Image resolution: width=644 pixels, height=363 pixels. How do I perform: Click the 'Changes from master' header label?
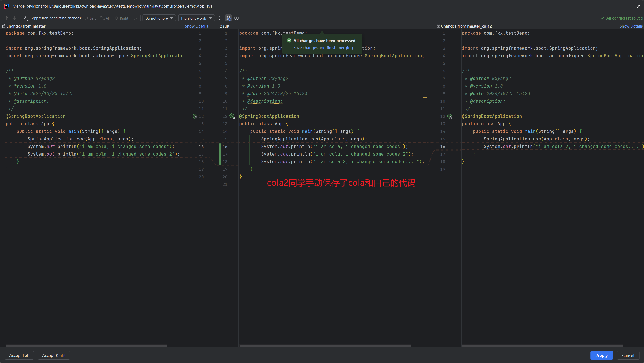click(x=26, y=26)
